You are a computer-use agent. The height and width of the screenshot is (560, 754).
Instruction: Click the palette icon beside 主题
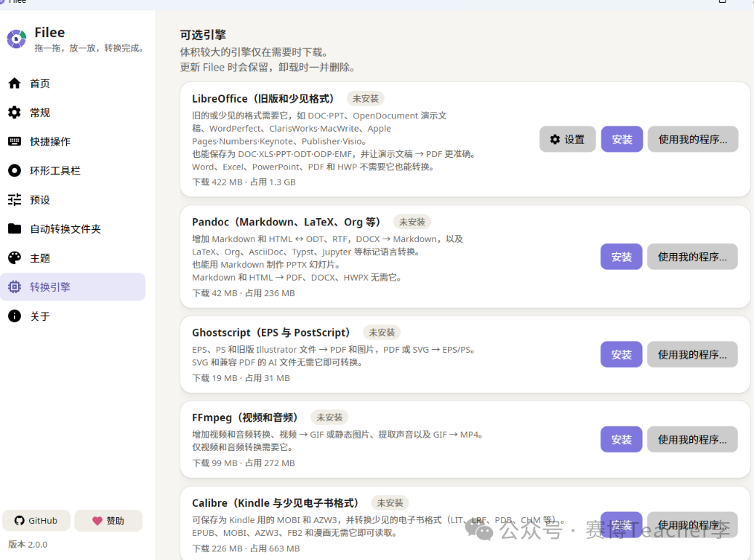[15, 258]
